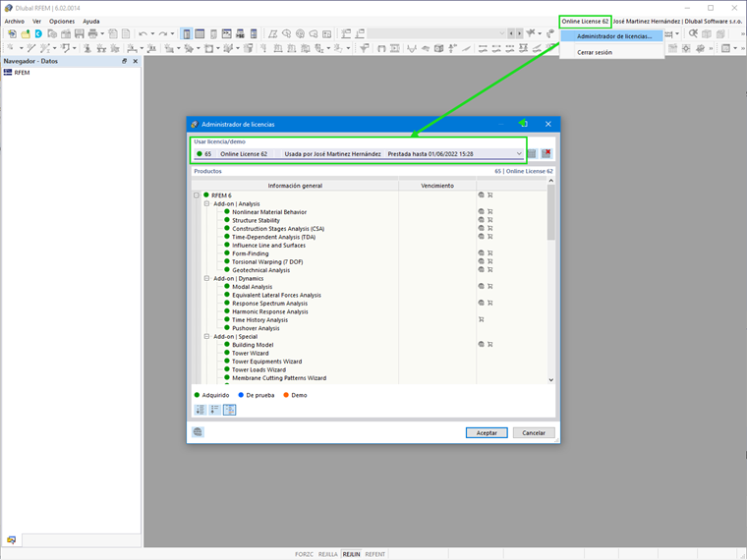747x560 pixels.
Task: Click cart icon for Time-Dependent Analysis
Action: point(489,237)
